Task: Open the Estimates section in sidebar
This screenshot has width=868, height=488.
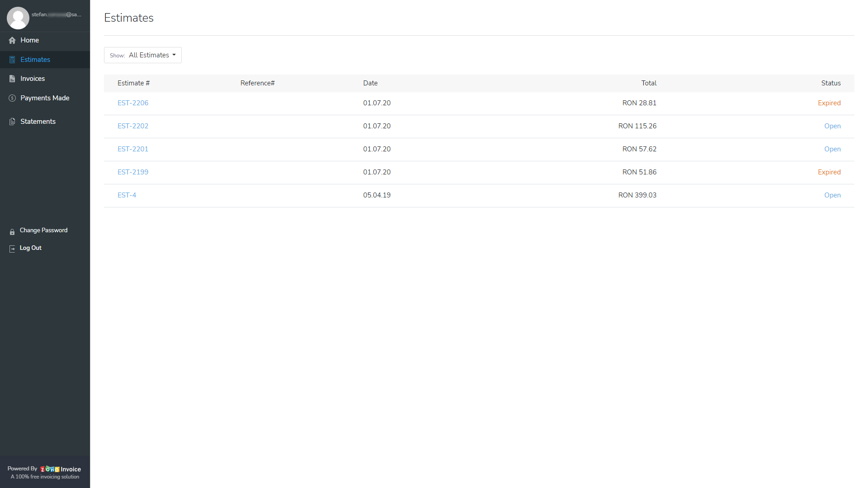Action: [34, 59]
